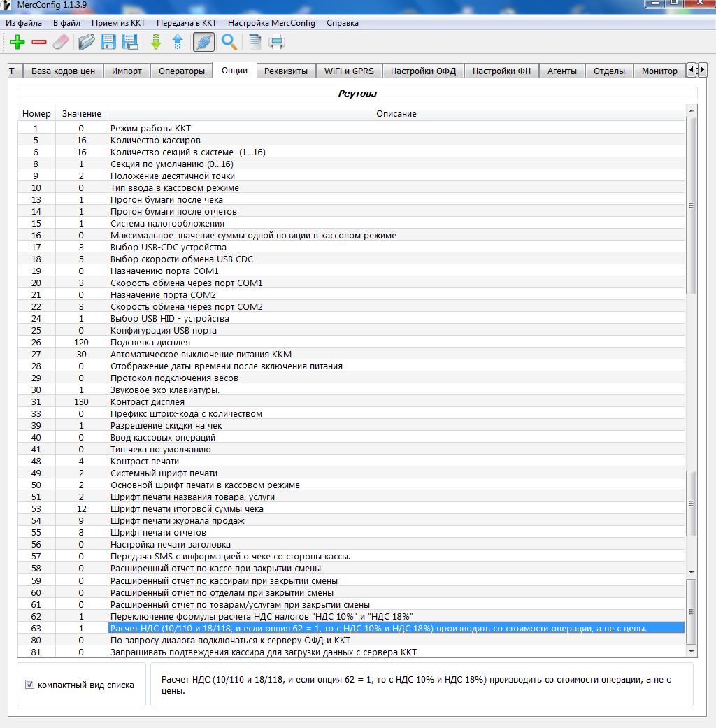Select the Системный шрифт печати row
Viewport: 716px width, 728px height.
coord(351,473)
